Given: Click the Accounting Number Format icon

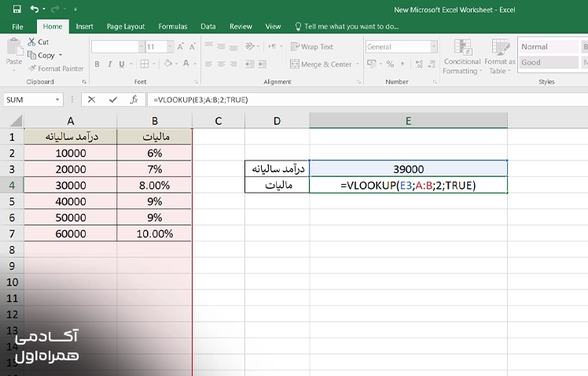Looking at the screenshot, I should [372, 64].
